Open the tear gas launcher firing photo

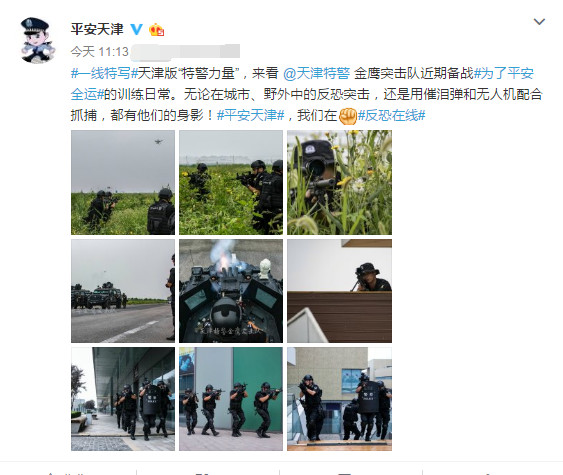click(231, 291)
